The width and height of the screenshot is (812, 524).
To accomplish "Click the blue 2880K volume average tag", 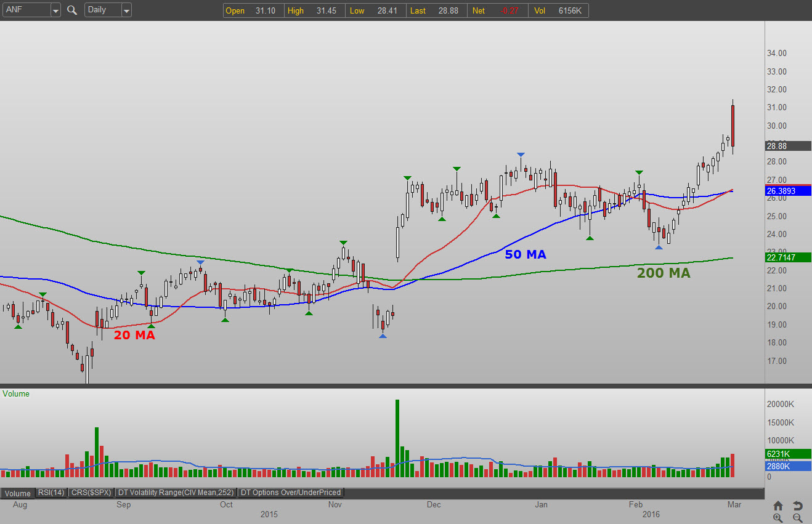I will click(788, 466).
